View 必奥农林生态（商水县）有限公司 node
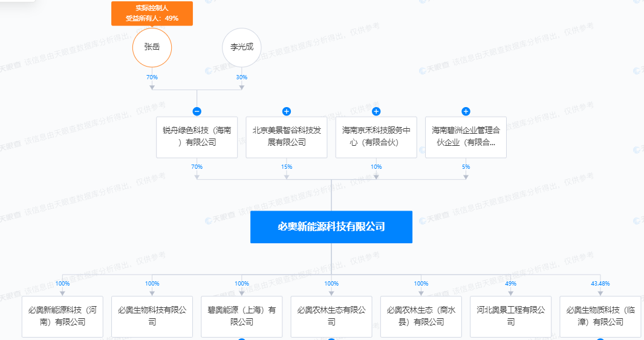 (421, 316)
